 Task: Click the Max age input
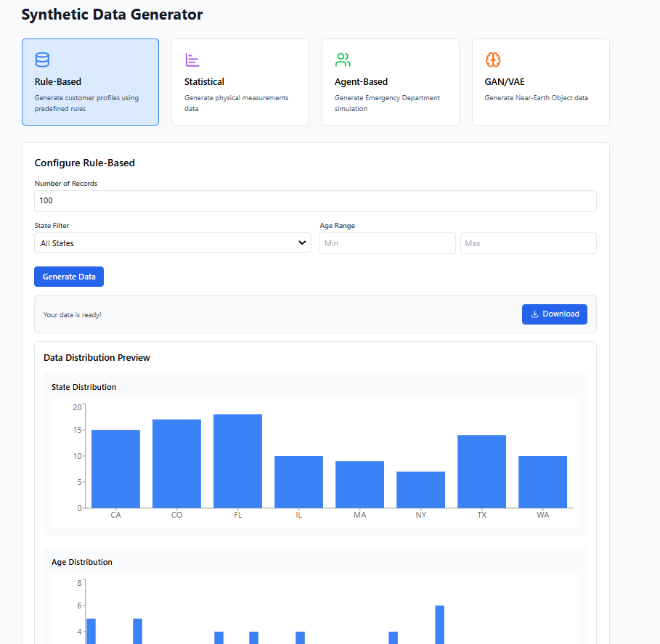tap(528, 242)
